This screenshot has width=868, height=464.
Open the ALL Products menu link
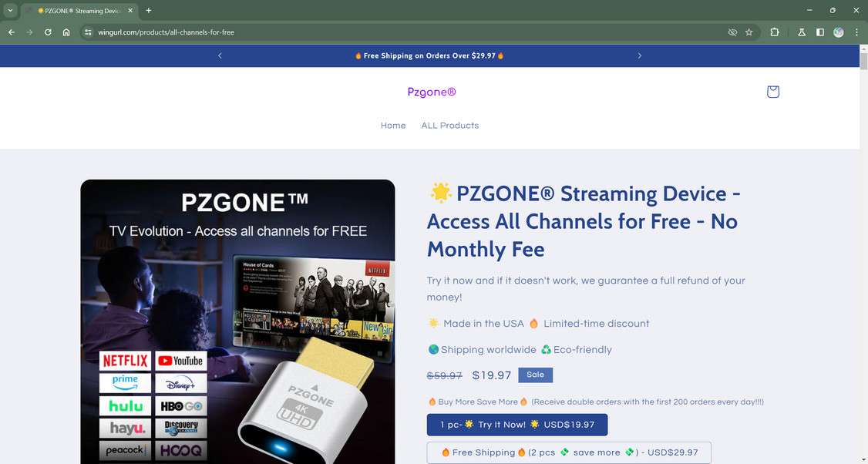tap(450, 125)
